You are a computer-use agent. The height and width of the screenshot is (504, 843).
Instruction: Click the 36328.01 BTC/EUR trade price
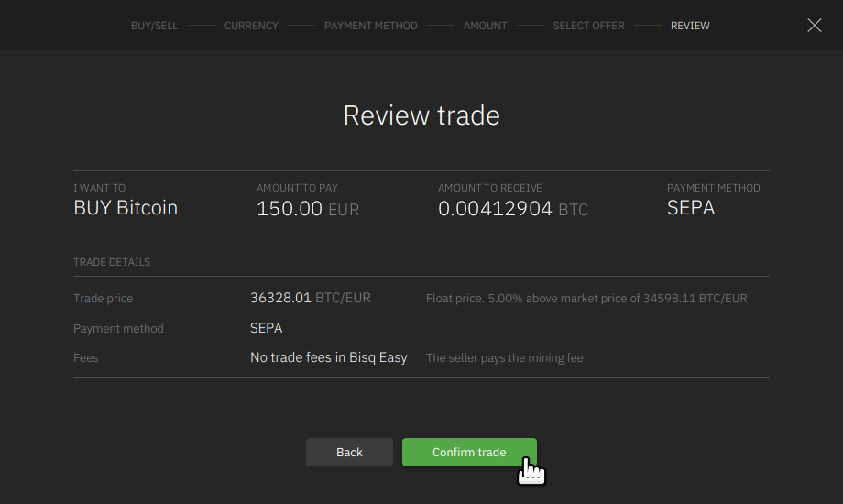pyautogui.click(x=310, y=298)
